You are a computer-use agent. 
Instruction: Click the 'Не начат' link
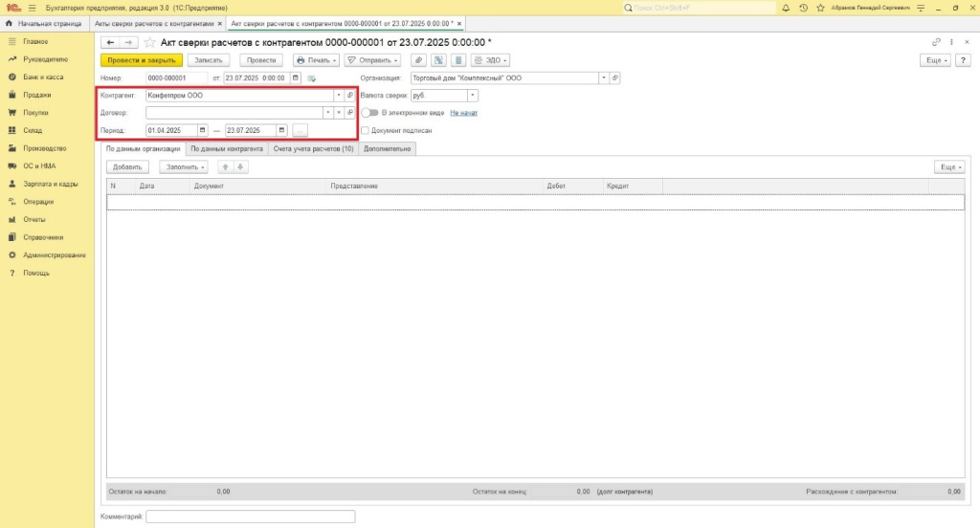point(463,113)
